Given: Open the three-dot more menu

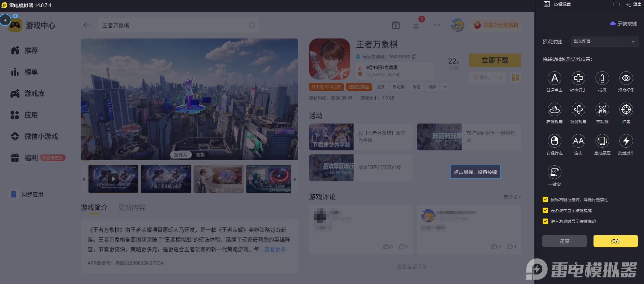Looking at the screenshot, I should 437,25.
